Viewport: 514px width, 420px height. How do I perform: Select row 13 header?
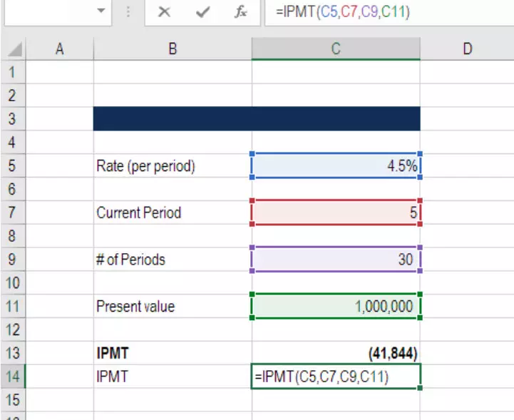click(x=12, y=353)
